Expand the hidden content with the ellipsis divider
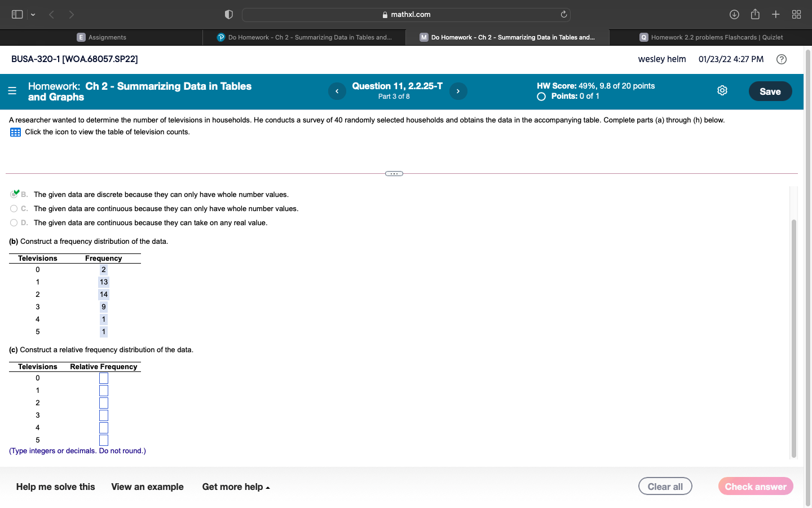Screen dimensions: 812x508 394,173
